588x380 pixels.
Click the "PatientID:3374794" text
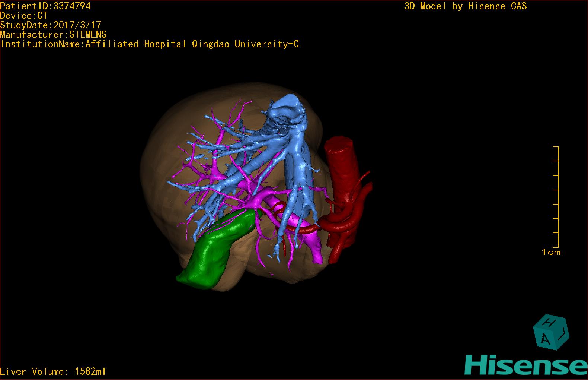tap(45, 6)
